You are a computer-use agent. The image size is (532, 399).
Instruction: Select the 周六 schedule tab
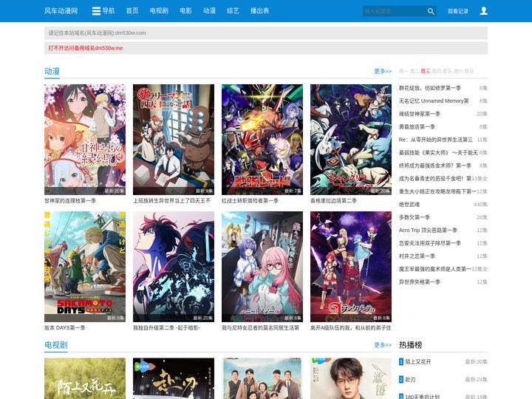tap(458, 71)
